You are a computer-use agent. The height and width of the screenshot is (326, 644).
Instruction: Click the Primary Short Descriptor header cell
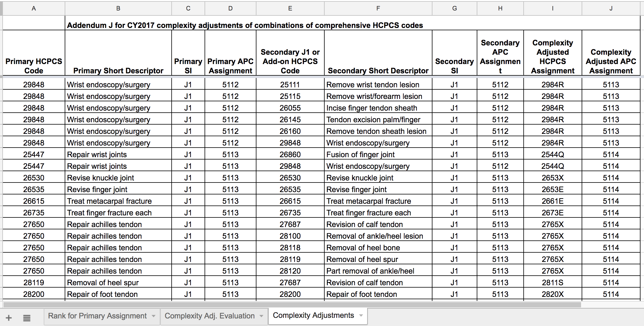pyautogui.click(x=118, y=71)
